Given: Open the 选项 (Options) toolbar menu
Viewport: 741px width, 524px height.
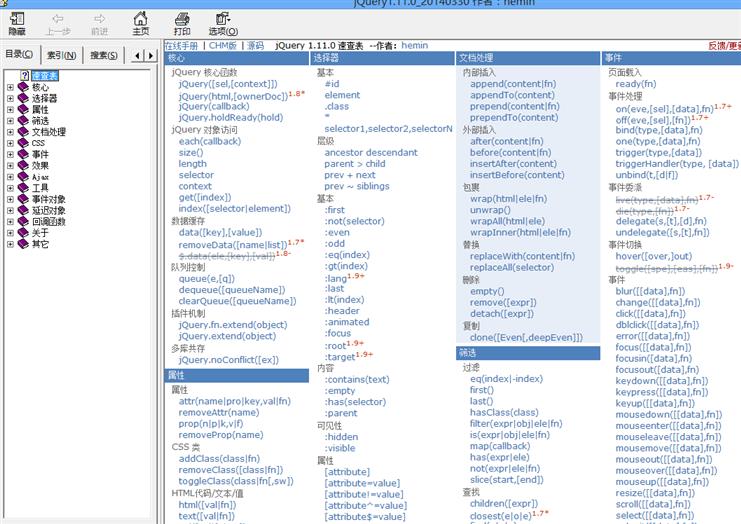Looking at the screenshot, I should point(224,22).
